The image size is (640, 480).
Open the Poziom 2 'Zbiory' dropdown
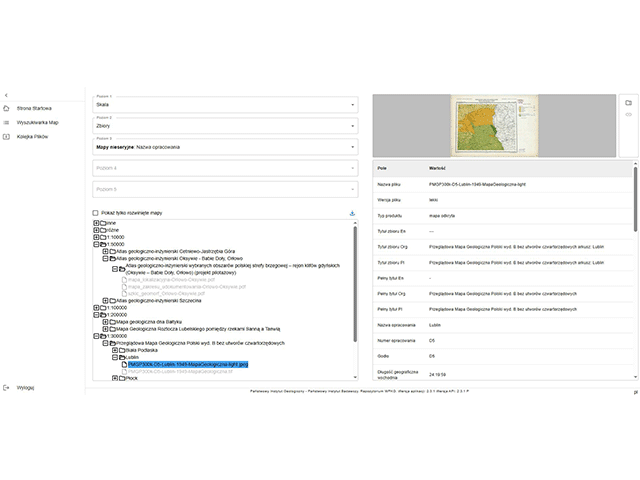225,126
